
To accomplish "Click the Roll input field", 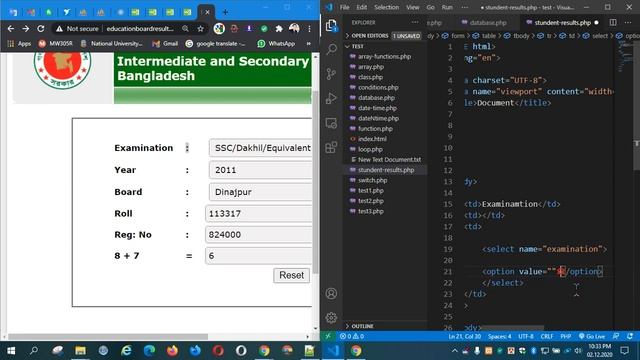I will 259,213.
